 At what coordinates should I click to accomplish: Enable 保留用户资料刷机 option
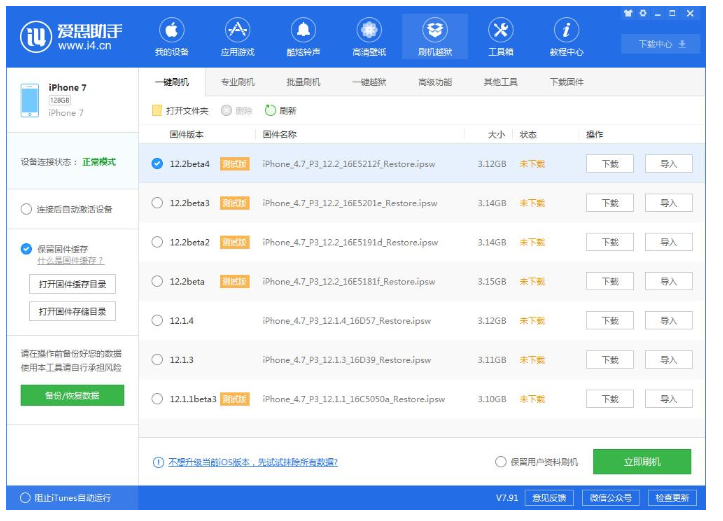point(501,462)
